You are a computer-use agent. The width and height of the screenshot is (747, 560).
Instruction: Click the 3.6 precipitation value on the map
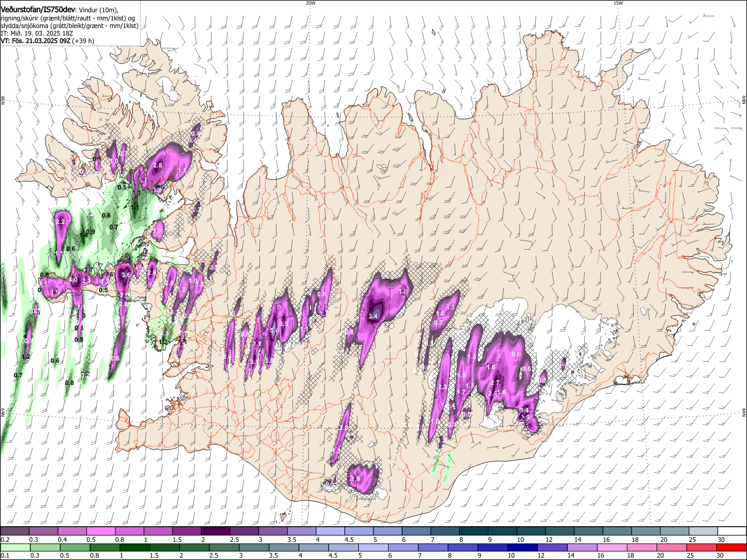pos(126,275)
